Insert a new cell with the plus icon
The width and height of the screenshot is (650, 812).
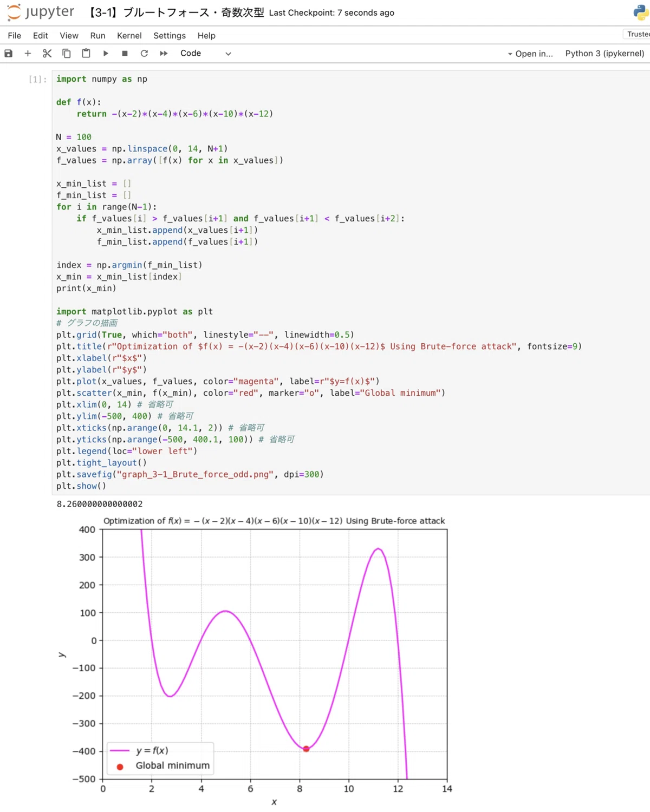[x=28, y=53]
